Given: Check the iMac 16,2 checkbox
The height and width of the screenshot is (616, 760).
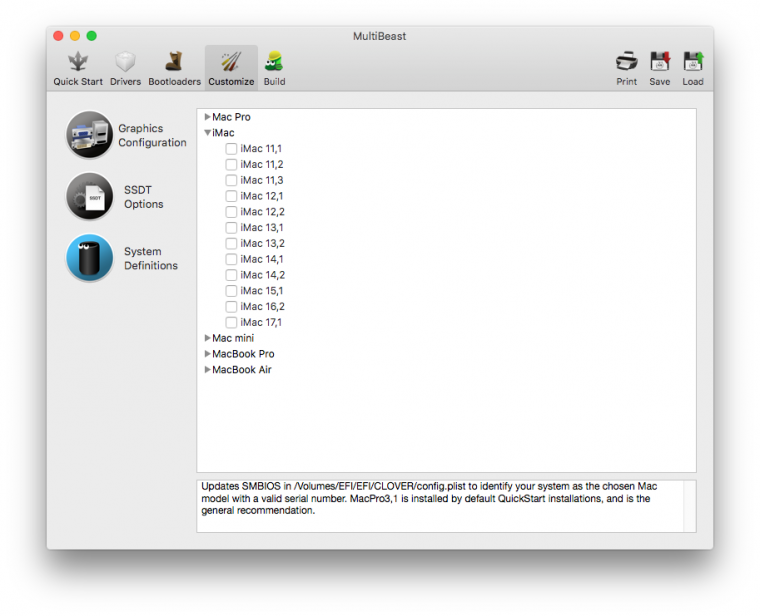Looking at the screenshot, I should pyautogui.click(x=231, y=307).
